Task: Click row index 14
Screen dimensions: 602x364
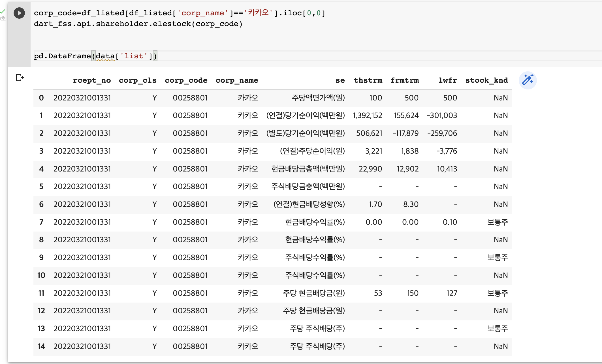Action: coord(41,346)
